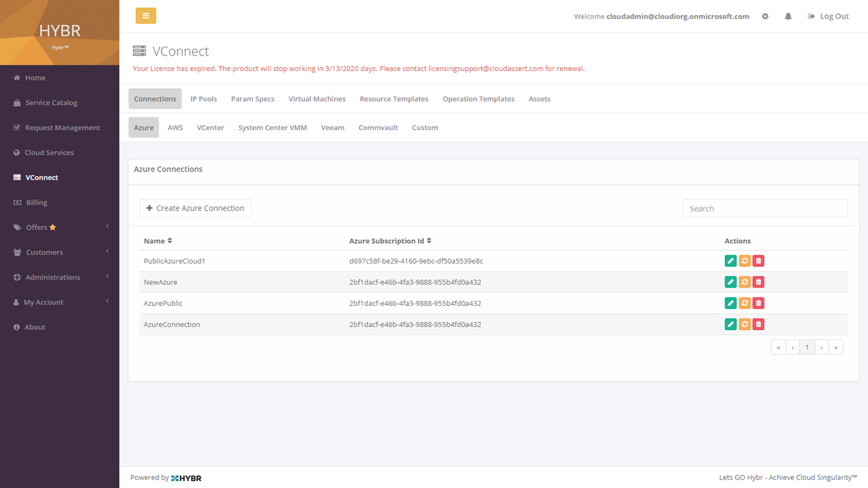Select page 1 in pagination
Image resolution: width=868 pixels, height=488 pixels.
pyautogui.click(x=807, y=348)
